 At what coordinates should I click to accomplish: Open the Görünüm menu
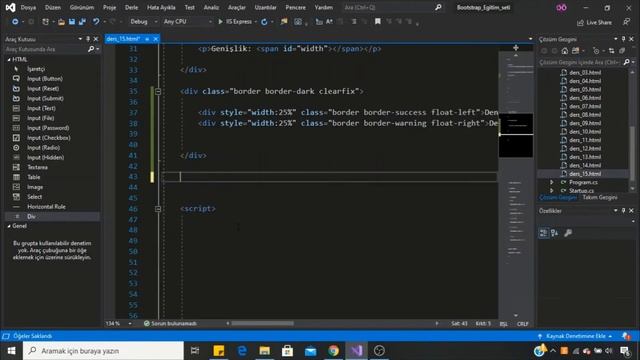pyautogui.click(x=82, y=7)
